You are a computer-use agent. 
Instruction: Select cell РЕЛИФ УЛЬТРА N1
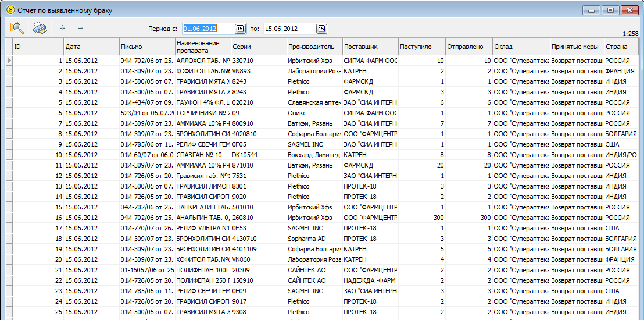point(203,228)
